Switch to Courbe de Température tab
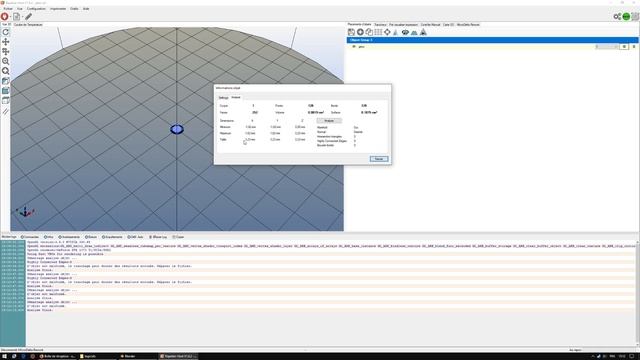640x360 pixels. (28, 24)
